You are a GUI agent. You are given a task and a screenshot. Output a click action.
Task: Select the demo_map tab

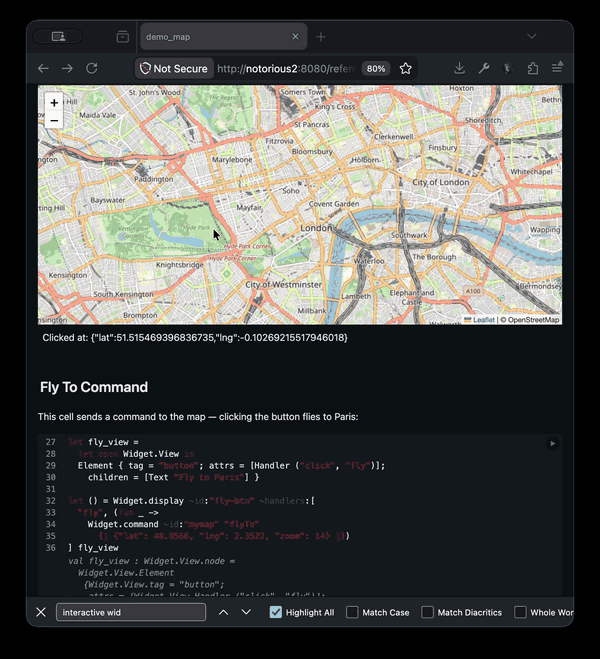coord(210,37)
